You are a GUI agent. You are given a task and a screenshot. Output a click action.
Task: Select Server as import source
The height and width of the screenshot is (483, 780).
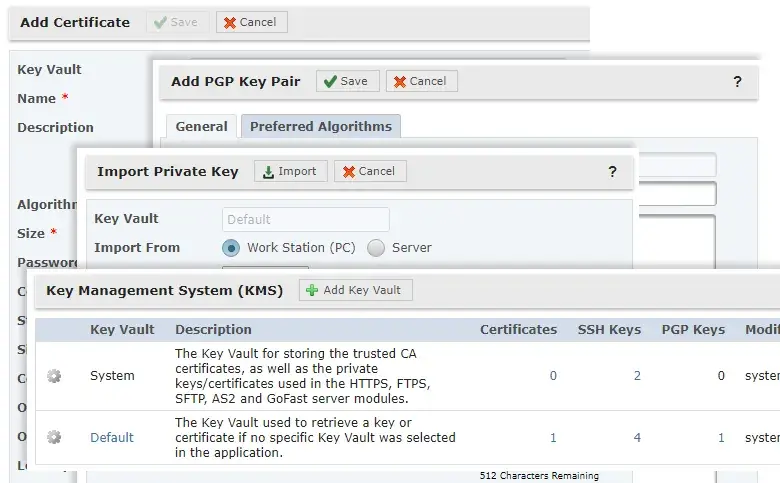(x=376, y=248)
